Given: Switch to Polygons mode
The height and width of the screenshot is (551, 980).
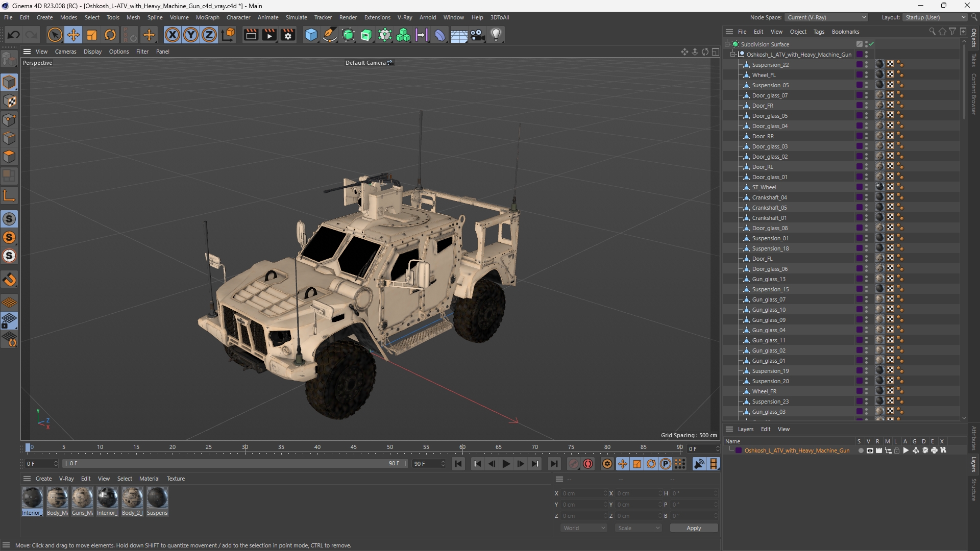Looking at the screenshot, I should (x=9, y=157).
